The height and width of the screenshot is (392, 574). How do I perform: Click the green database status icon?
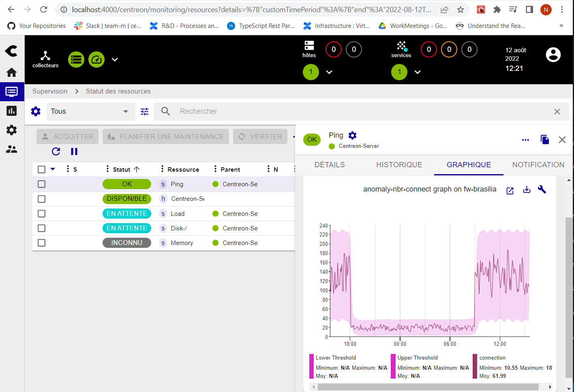click(76, 60)
